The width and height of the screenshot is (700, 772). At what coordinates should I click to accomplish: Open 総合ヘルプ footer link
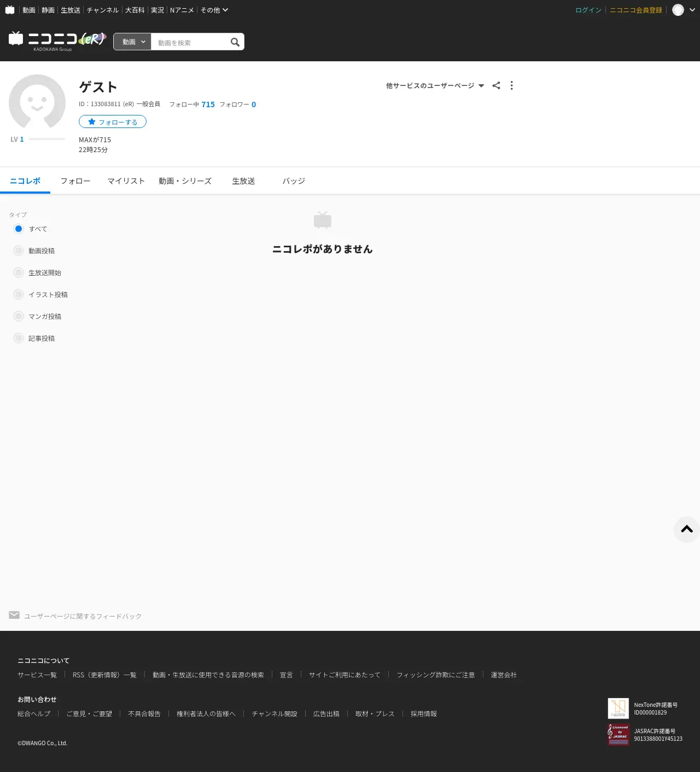[x=34, y=713]
